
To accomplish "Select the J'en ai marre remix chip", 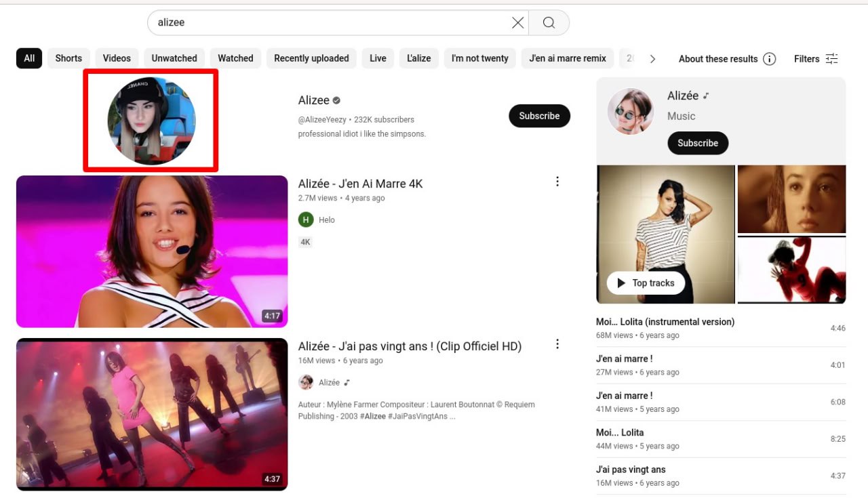I will (x=568, y=58).
